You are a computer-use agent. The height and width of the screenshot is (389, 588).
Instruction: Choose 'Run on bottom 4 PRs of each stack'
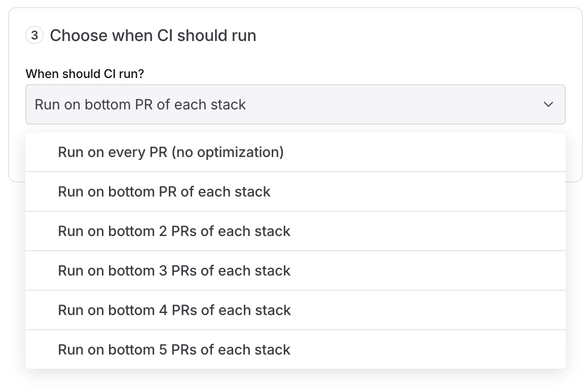[x=174, y=310]
